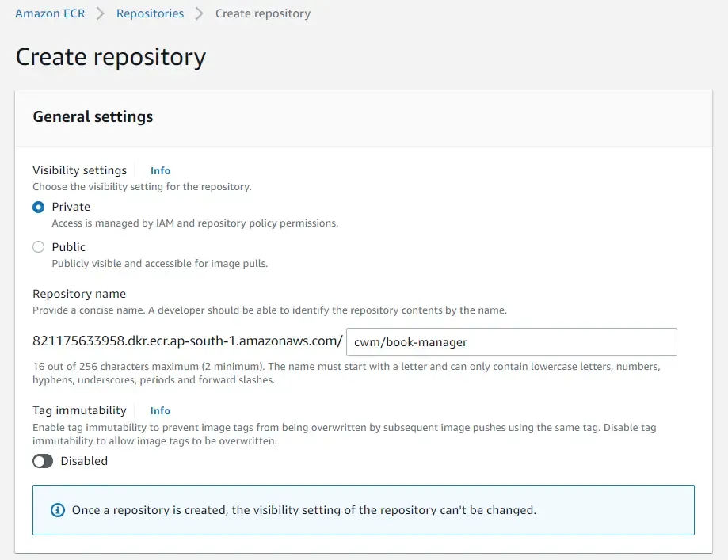Click the repository name input field
Image resolution: width=728 pixels, height=560 pixels.
point(511,341)
